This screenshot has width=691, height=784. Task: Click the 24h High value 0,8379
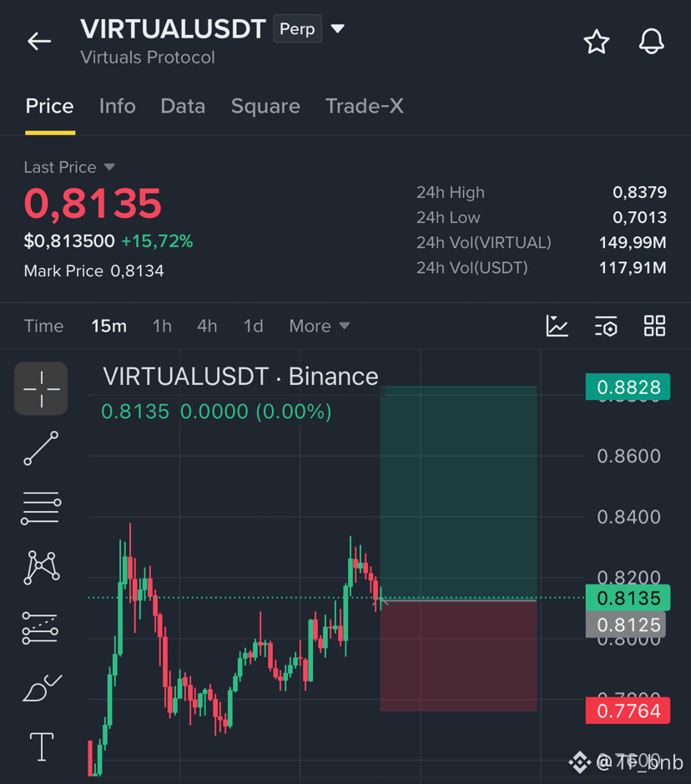click(x=639, y=192)
